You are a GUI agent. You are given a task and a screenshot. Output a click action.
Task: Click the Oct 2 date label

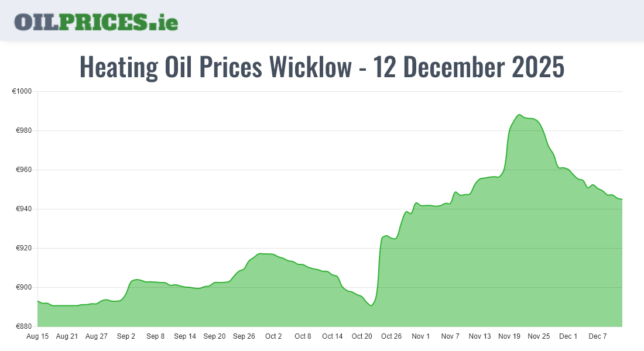pyautogui.click(x=273, y=336)
